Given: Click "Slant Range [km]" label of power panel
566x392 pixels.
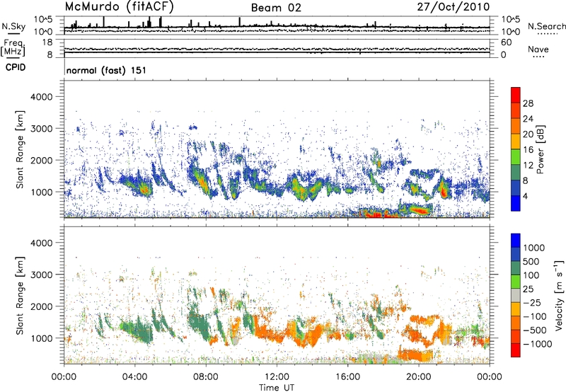Looking at the screenshot, I should tap(20, 149).
